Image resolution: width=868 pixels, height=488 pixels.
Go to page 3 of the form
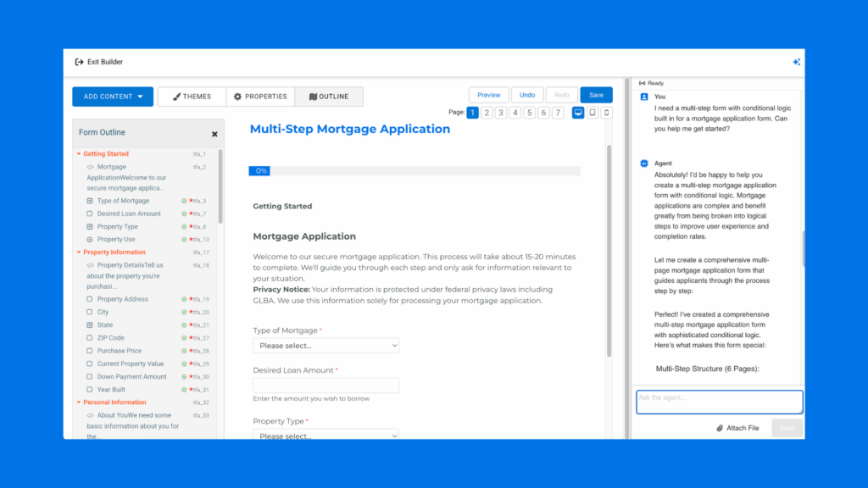(501, 113)
